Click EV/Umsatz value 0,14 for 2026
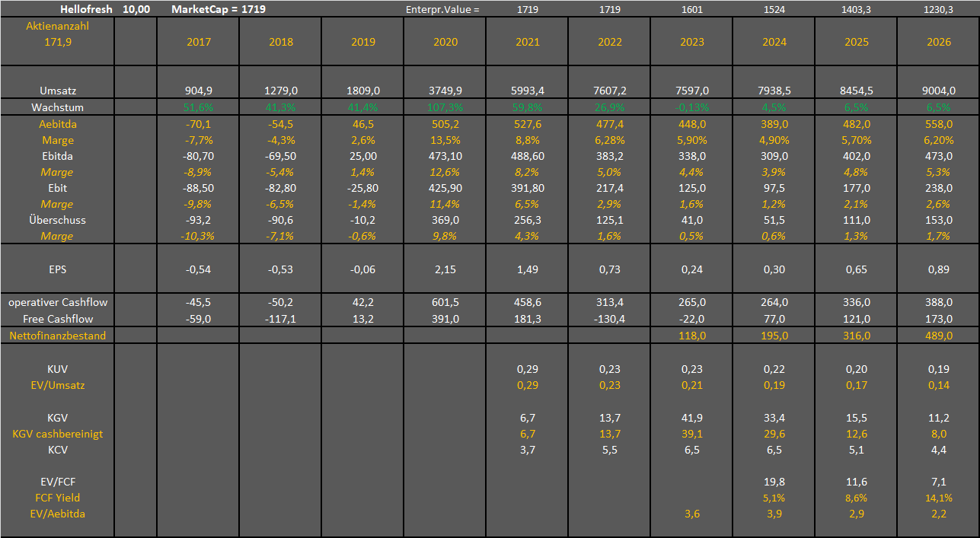The image size is (980, 538). (939, 385)
